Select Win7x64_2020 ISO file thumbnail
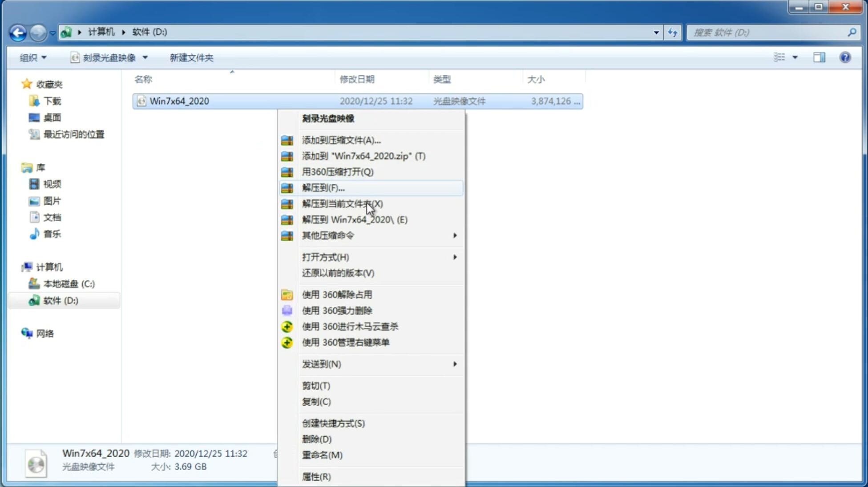Viewport: 868px width, 487px height. (141, 100)
